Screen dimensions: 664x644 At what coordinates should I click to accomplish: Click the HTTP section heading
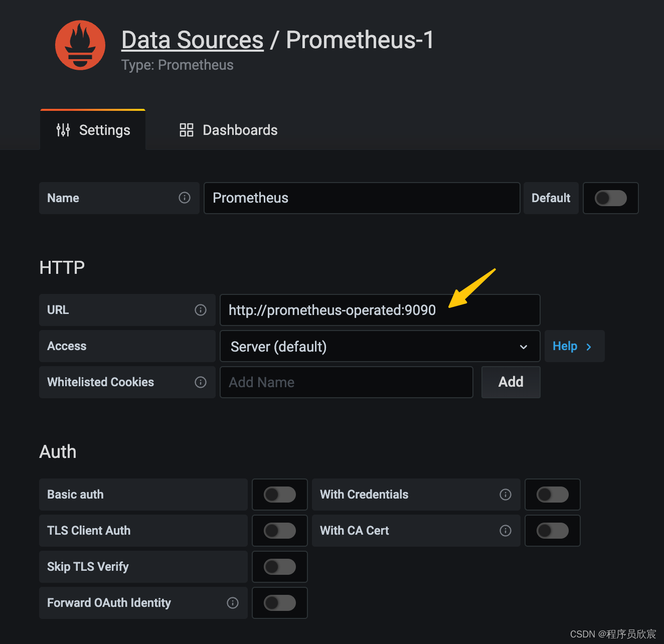[62, 267]
